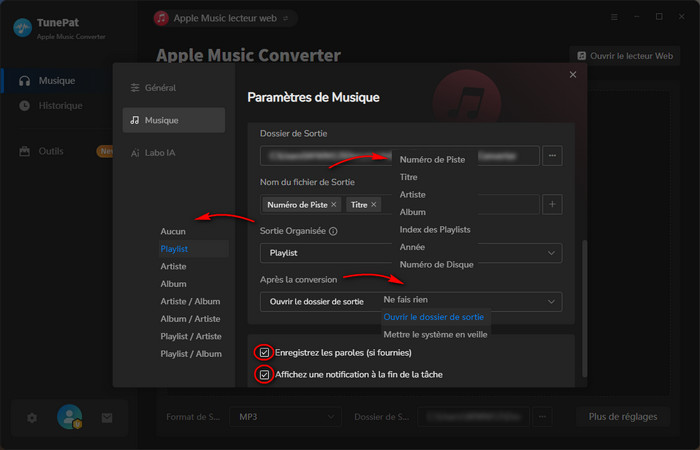Viewport: 700px width, 450px height.
Task: Click the user profile avatar icon
Action: pos(69,417)
